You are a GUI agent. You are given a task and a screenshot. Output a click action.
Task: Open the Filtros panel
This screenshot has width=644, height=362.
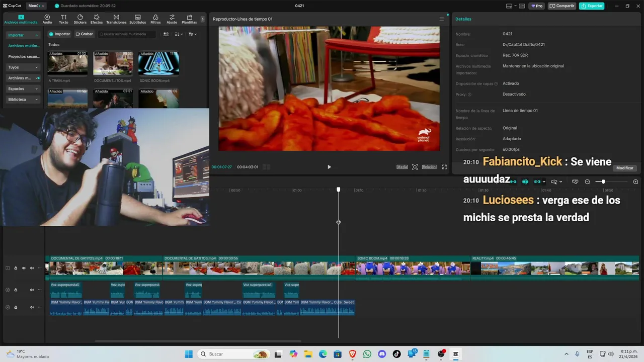(x=155, y=19)
